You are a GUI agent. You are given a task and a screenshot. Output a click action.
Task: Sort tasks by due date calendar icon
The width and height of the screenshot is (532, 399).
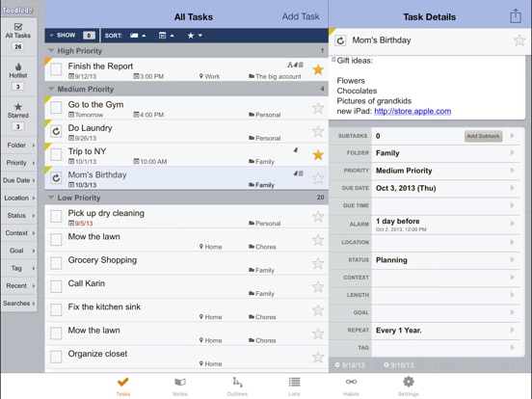[166, 36]
